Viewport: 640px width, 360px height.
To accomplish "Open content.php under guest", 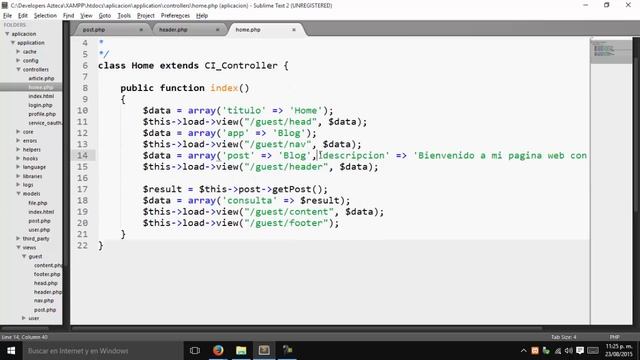I will coord(48,265).
